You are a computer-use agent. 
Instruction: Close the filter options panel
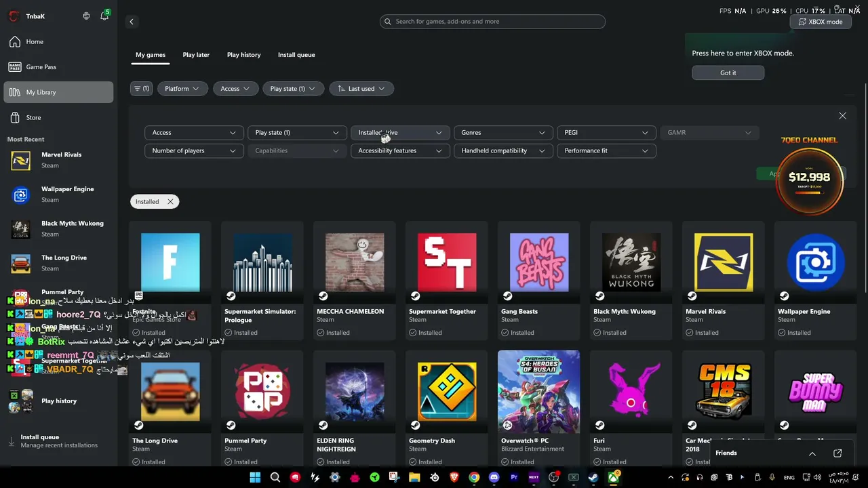point(842,116)
